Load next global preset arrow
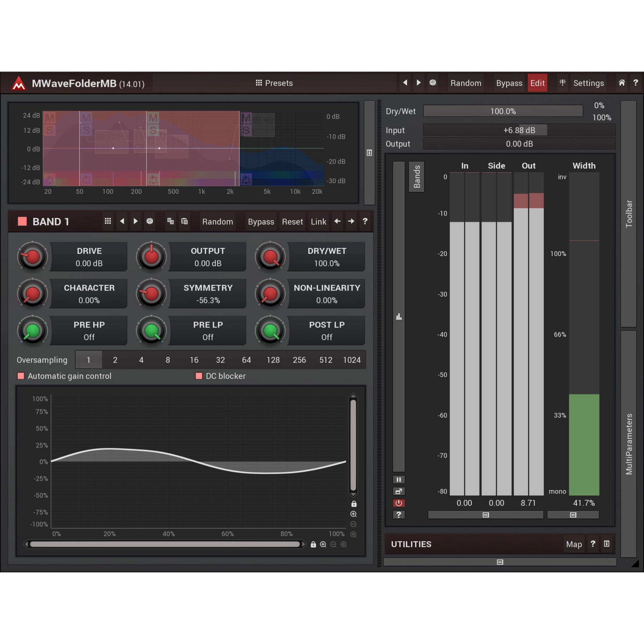The image size is (644, 644). 419,83
